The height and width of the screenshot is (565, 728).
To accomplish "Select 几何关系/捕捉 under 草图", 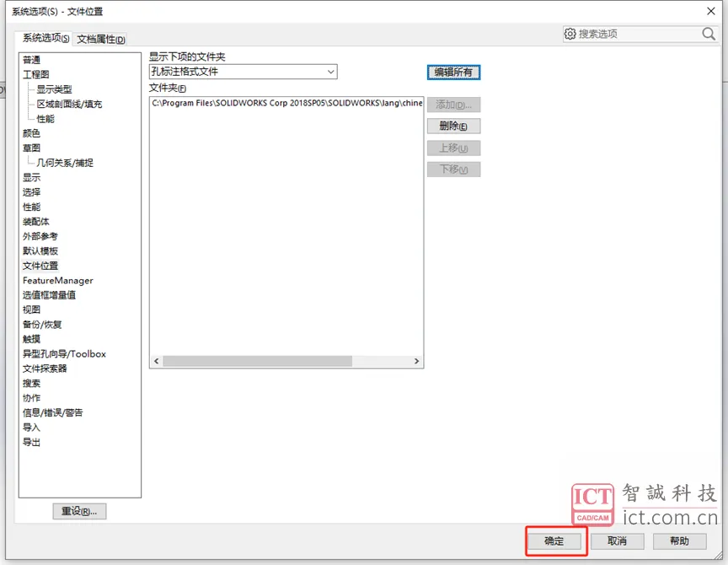I will pos(65,163).
